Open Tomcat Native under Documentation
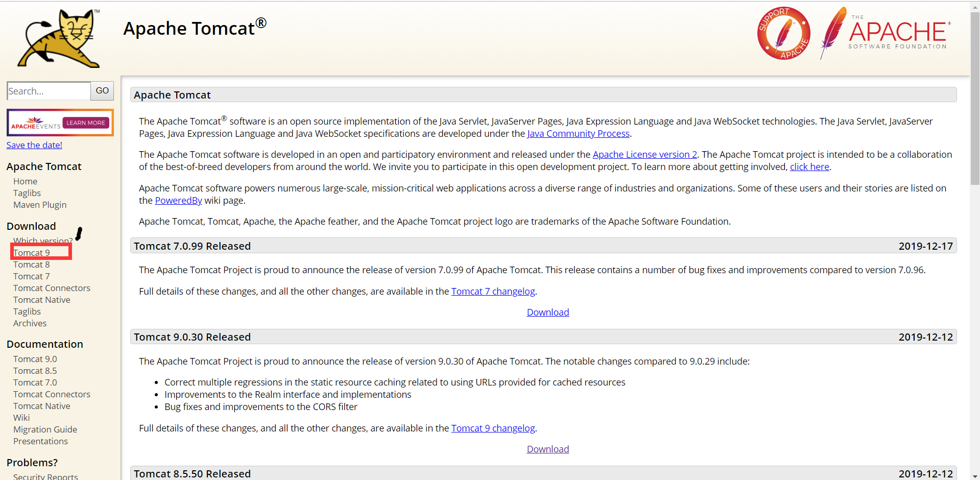 click(42, 406)
